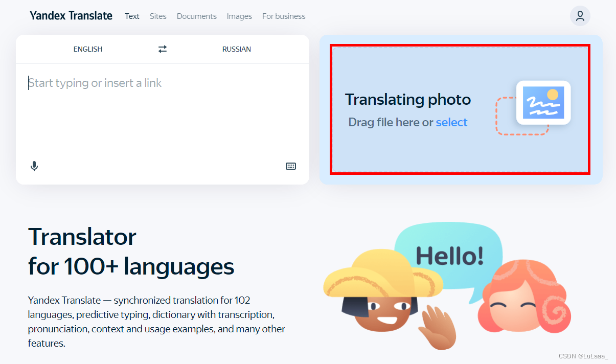Screen dimensions: 616x364
Task: Visit the For business page
Action: tap(284, 16)
